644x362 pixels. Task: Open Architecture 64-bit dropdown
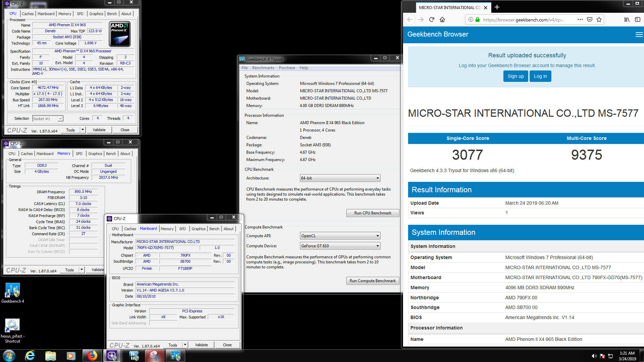tap(340, 178)
